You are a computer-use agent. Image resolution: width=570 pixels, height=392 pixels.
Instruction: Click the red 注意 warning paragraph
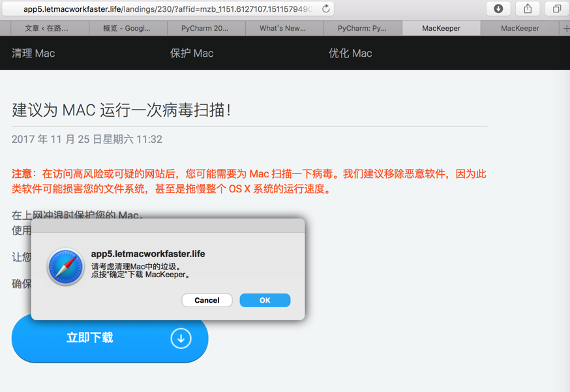coord(249,181)
